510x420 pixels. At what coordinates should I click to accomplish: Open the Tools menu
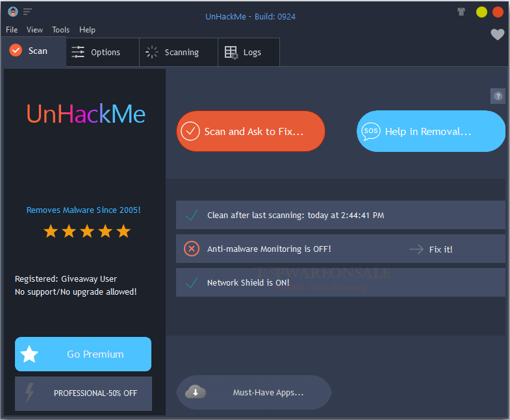click(61, 30)
